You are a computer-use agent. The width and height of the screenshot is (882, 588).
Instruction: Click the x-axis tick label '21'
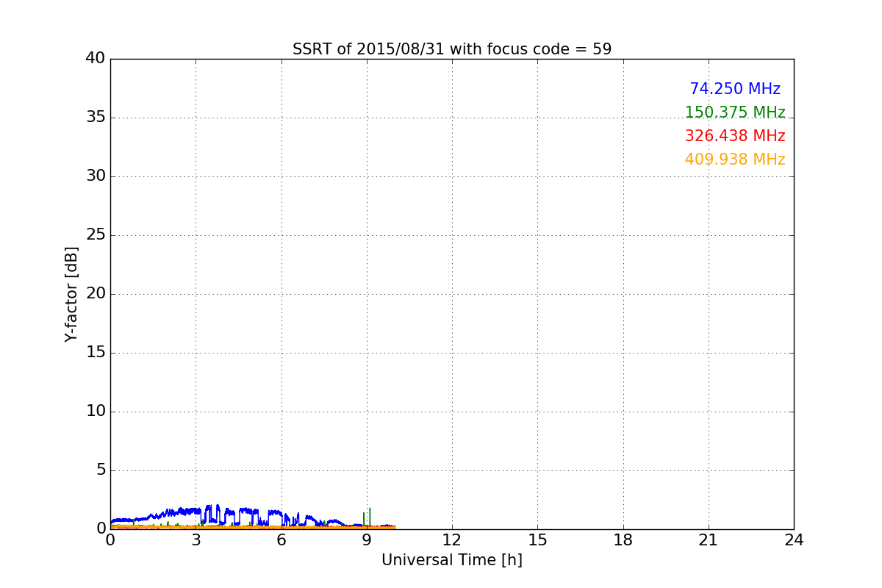709,540
